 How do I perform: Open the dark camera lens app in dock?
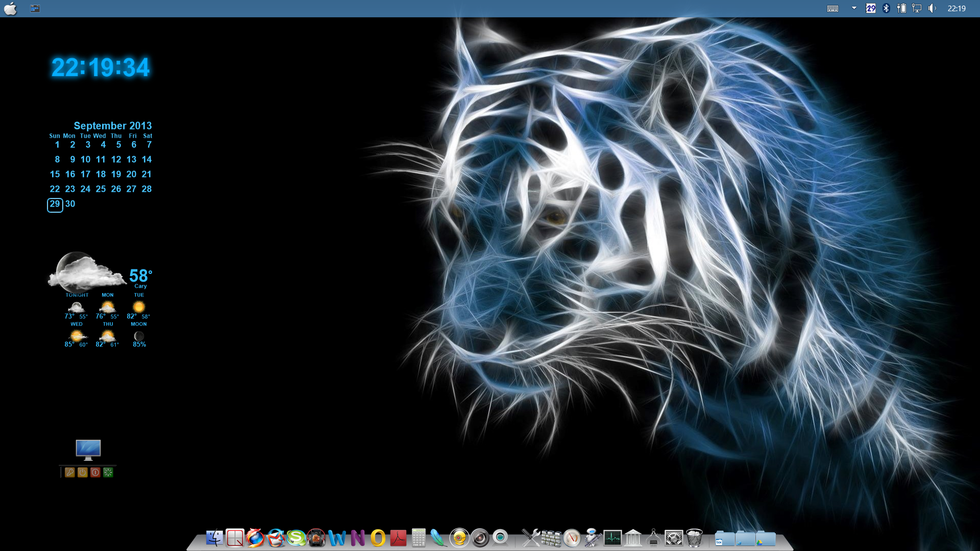point(480,538)
